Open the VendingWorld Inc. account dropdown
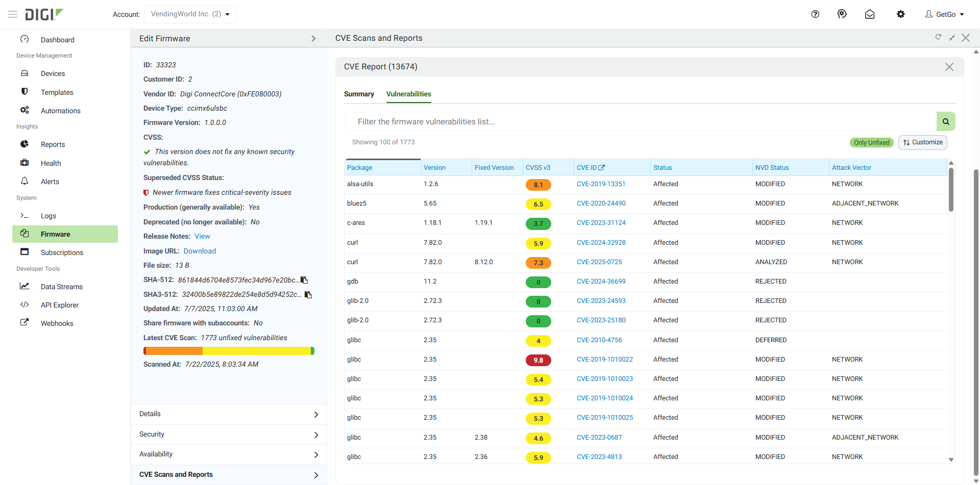Viewport: 980px width, 485px height. (190, 14)
